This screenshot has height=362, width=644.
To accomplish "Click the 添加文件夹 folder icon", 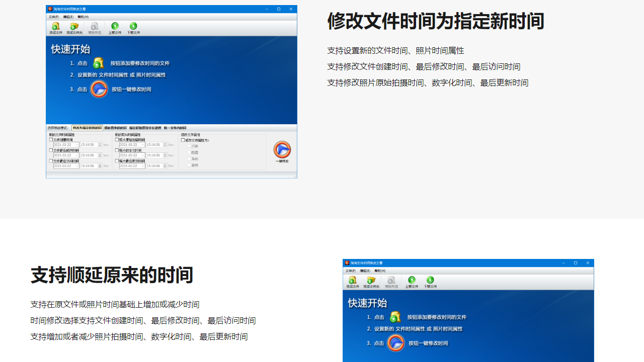I will [73, 28].
